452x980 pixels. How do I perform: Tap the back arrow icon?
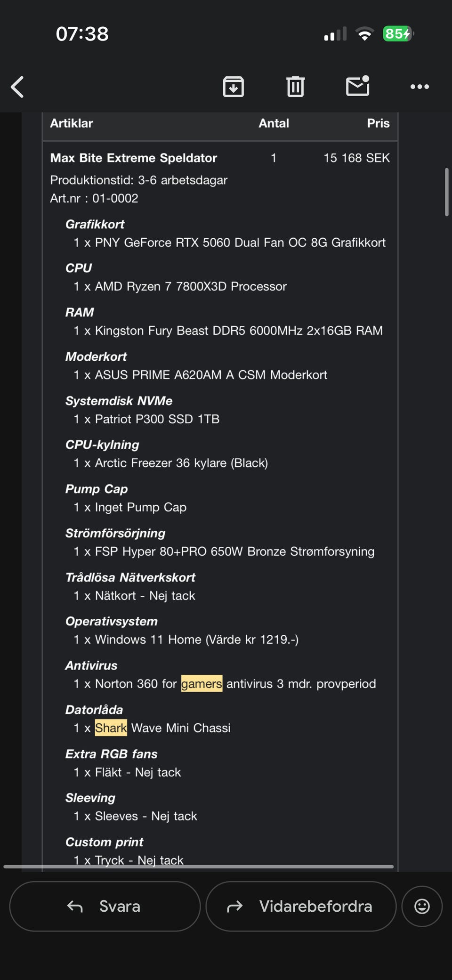pyautogui.click(x=17, y=87)
